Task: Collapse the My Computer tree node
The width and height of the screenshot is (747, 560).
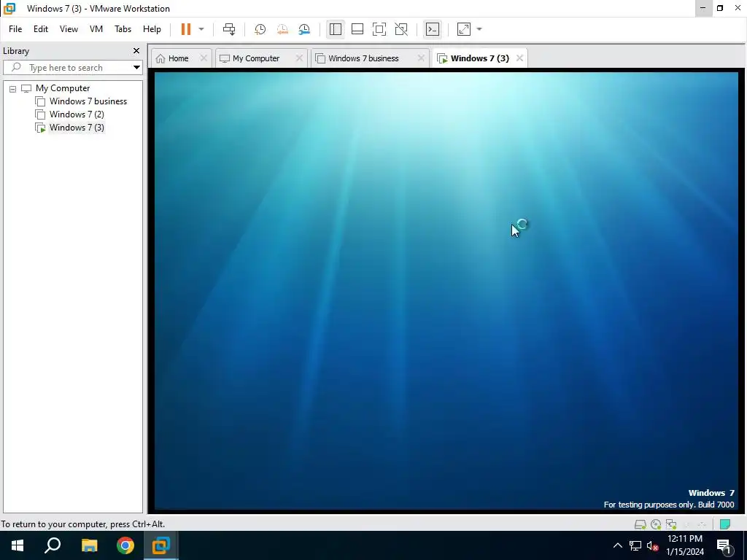Action: (x=13, y=88)
